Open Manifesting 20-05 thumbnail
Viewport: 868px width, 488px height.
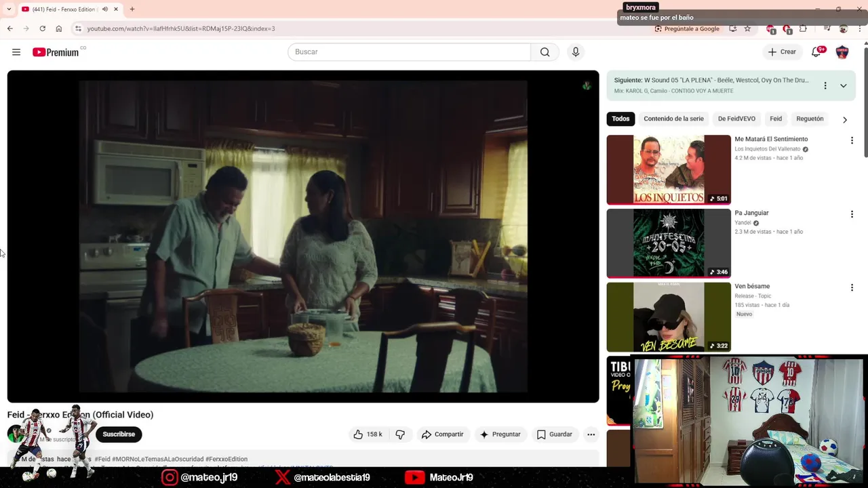tap(669, 243)
